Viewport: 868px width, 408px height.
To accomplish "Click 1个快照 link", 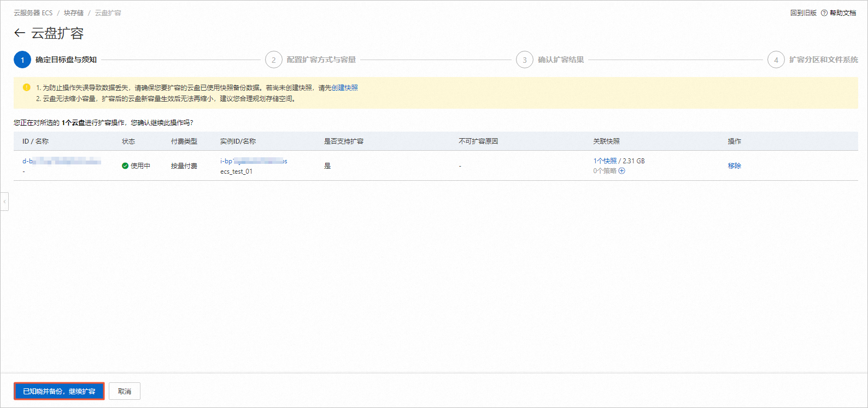I will click(x=605, y=161).
